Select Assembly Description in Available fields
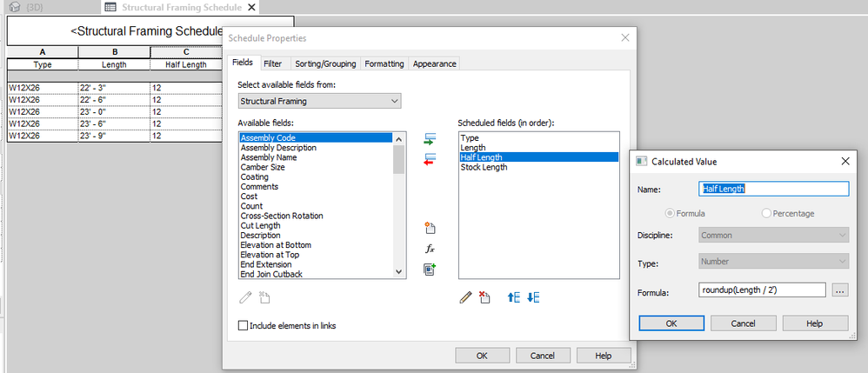This screenshot has width=868, height=373. [x=316, y=148]
